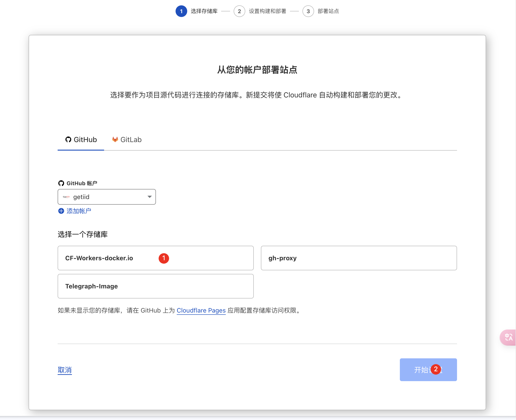516x420 pixels.
Task: Click the GitHub icon beside the GitHub 帐户 label
Action: 61,183
